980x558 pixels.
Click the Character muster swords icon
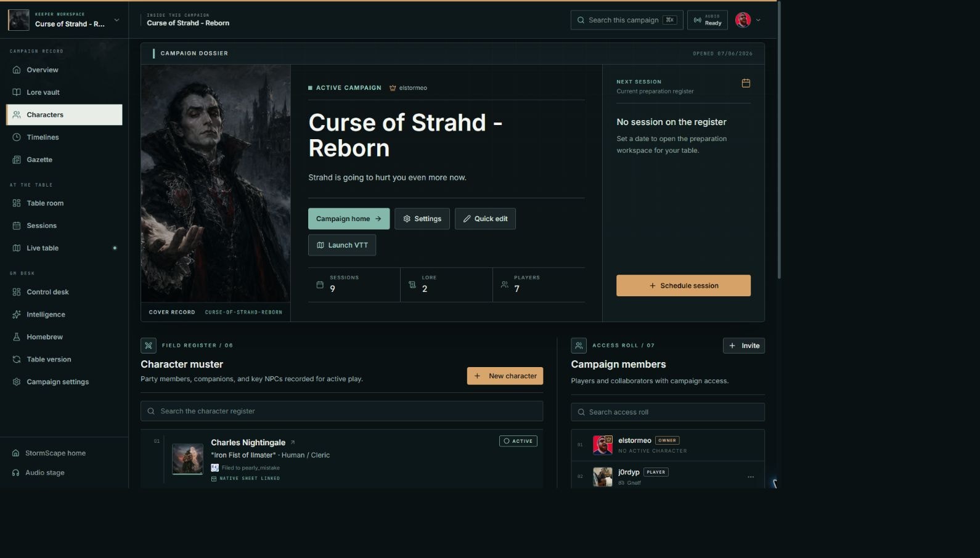149,346
